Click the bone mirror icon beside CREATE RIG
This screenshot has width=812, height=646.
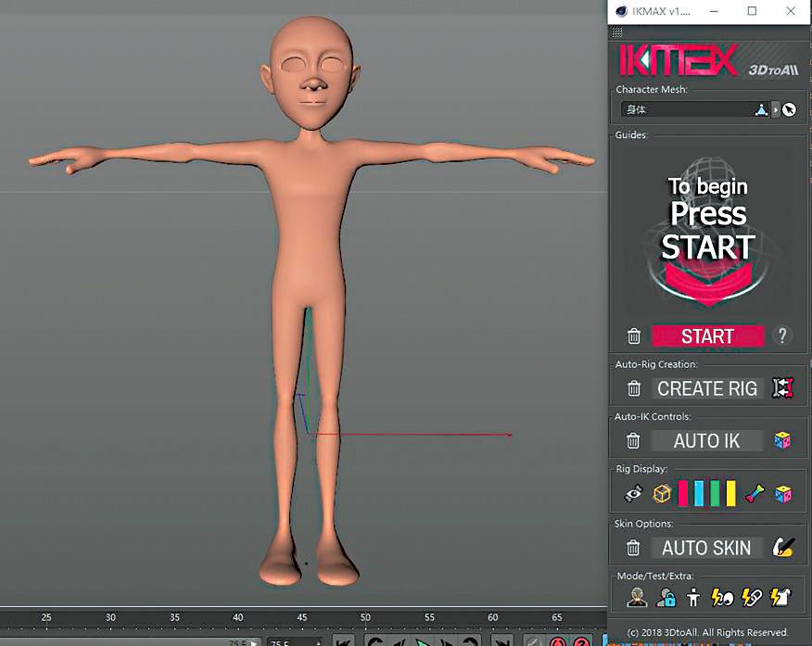coord(783,388)
